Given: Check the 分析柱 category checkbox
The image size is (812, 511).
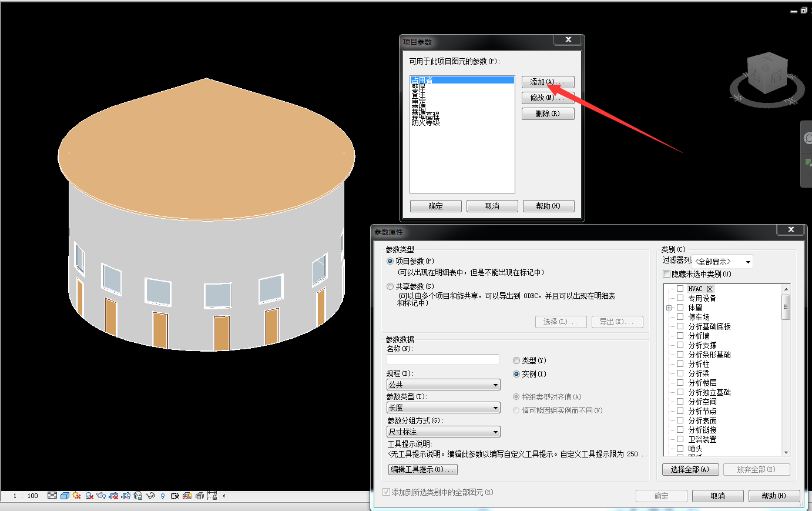Looking at the screenshot, I should [680, 364].
